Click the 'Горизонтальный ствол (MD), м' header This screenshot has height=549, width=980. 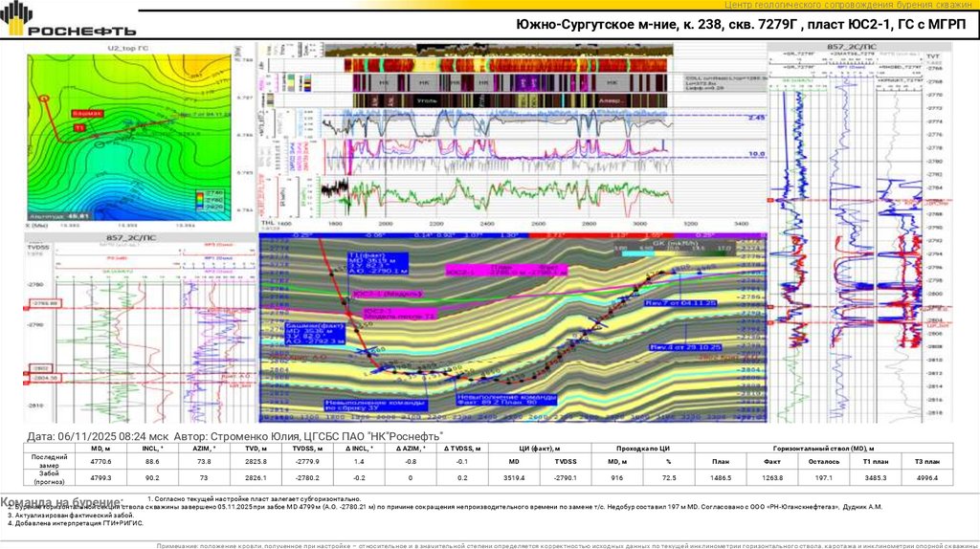(x=824, y=449)
